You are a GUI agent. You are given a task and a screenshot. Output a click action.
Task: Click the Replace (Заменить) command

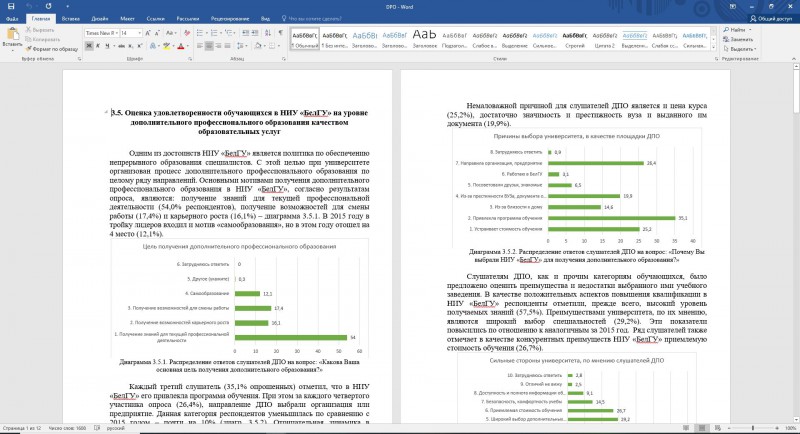(738, 39)
